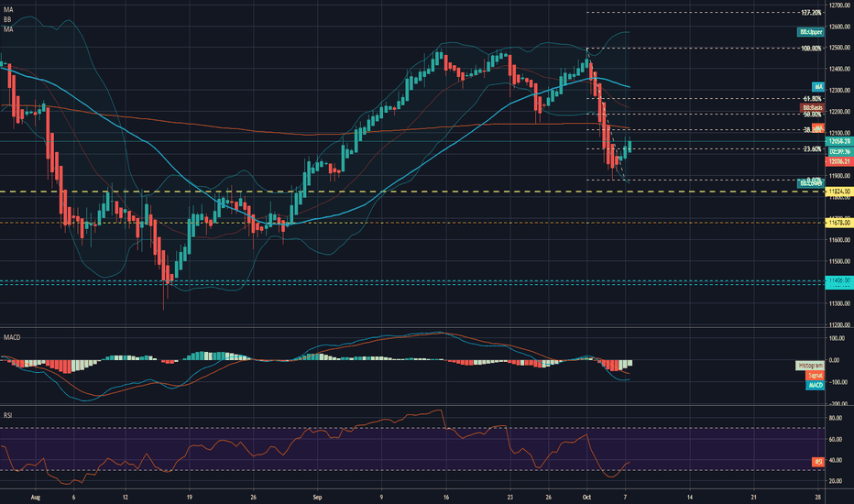Select the 127.20% Fibonacci level line

705,13
